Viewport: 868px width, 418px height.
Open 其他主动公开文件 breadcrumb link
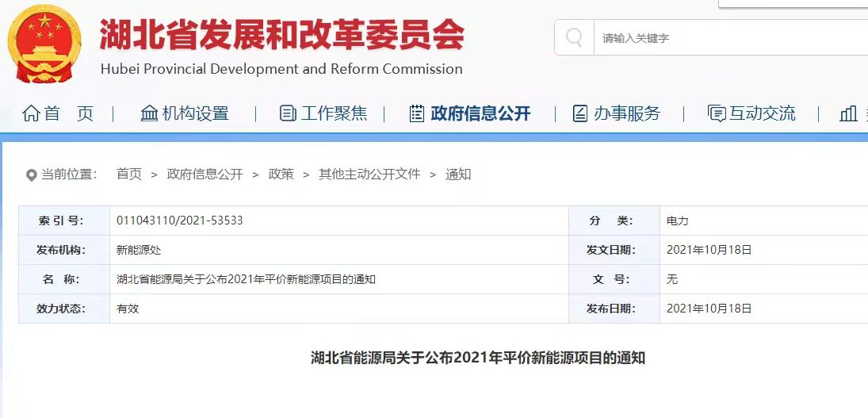(x=369, y=174)
